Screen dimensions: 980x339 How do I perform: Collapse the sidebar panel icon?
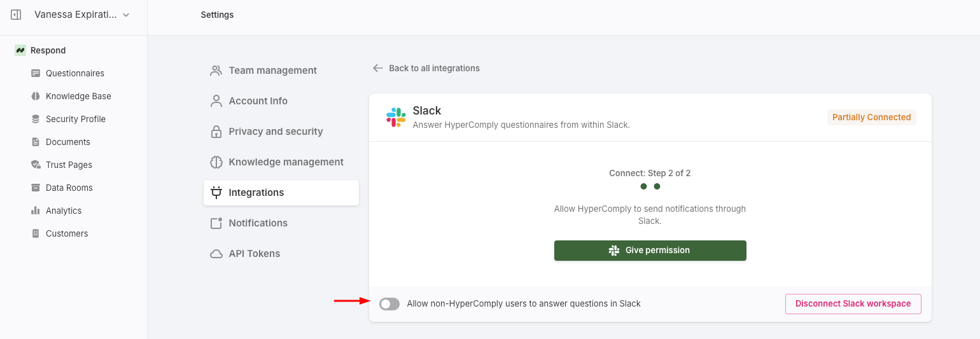(17, 15)
